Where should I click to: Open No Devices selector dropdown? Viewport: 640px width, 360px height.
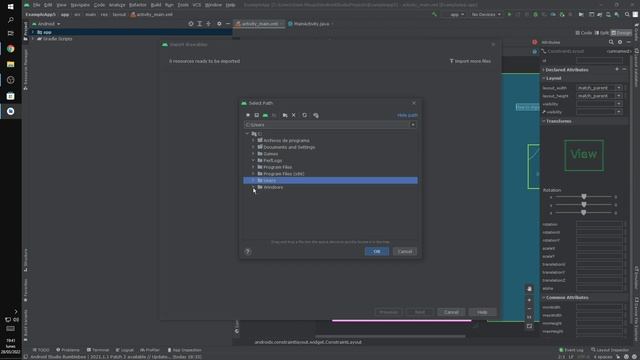coord(486,14)
